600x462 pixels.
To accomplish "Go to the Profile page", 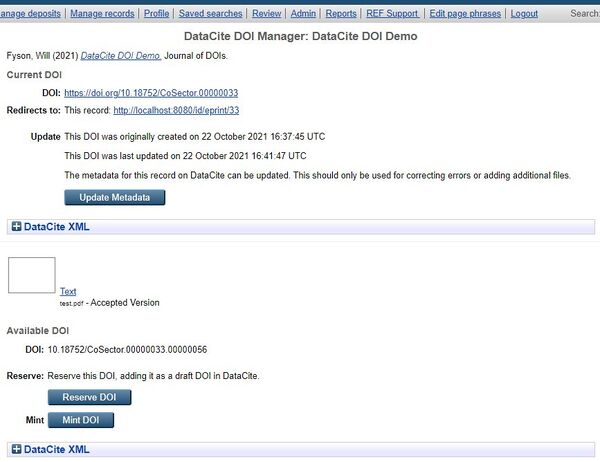I will 156,14.
